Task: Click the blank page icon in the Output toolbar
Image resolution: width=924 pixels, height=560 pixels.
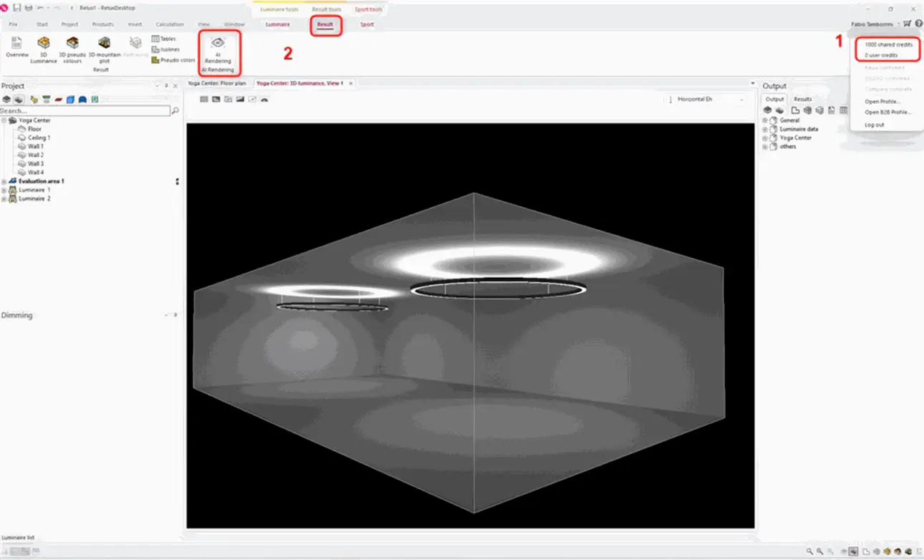Action: [795, 110]
